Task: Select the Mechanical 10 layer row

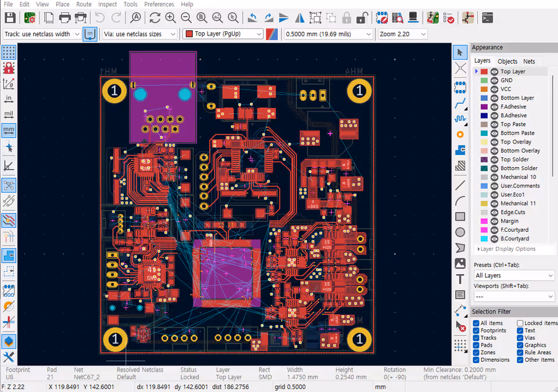Action: click(x=512, y=177)
